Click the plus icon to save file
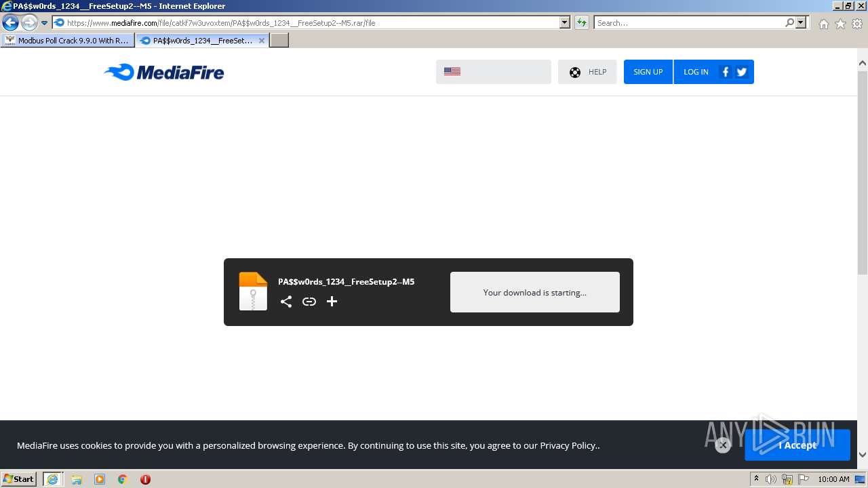The image size is (868, 488). tap(332, 302)
